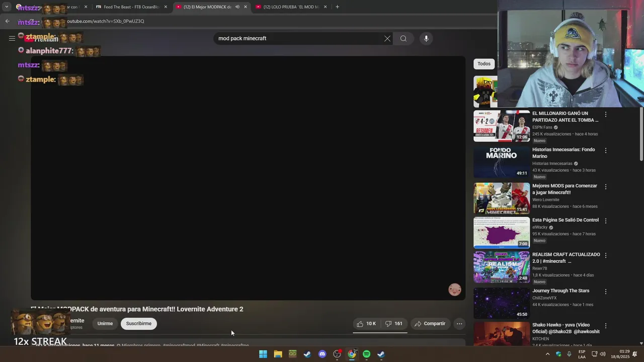Dislike the video (161 thumbs down)
This screenshot has width=644, height=362.
(393, 324)
